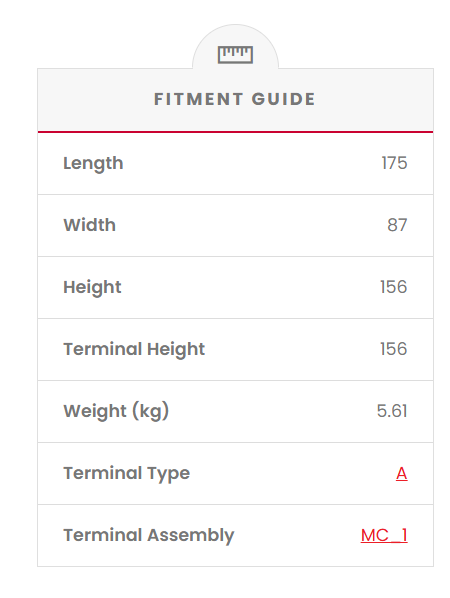
Task: Click the weight value 5.61
Action: (392, 411)
